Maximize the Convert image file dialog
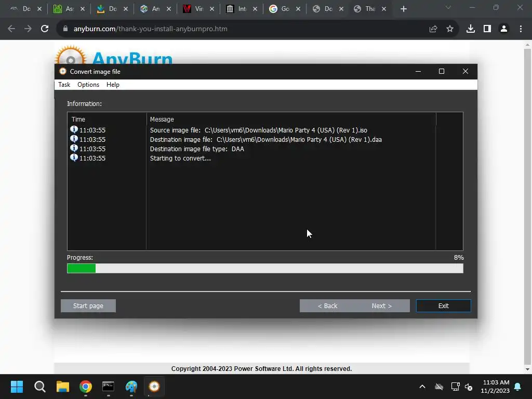Viewport: 532px width, 399px height. 442,71
